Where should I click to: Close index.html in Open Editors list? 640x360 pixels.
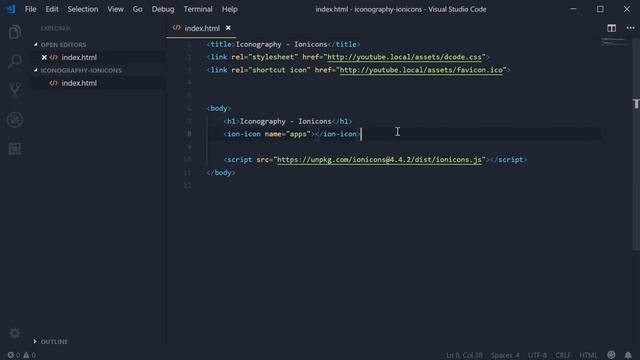coord(44,58)
